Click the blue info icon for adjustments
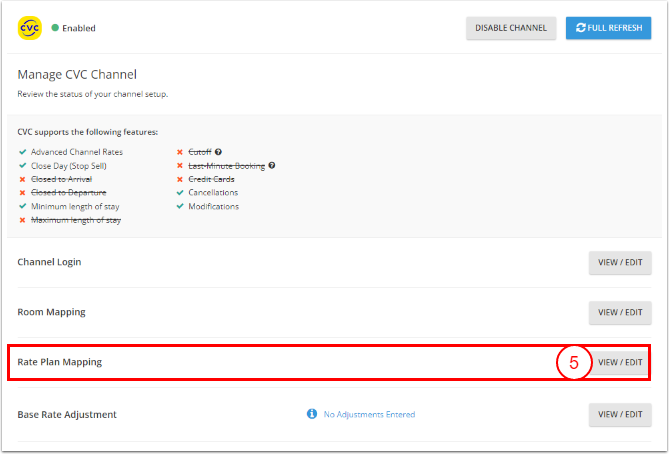The image size is (669, 454). coord(312,414)
